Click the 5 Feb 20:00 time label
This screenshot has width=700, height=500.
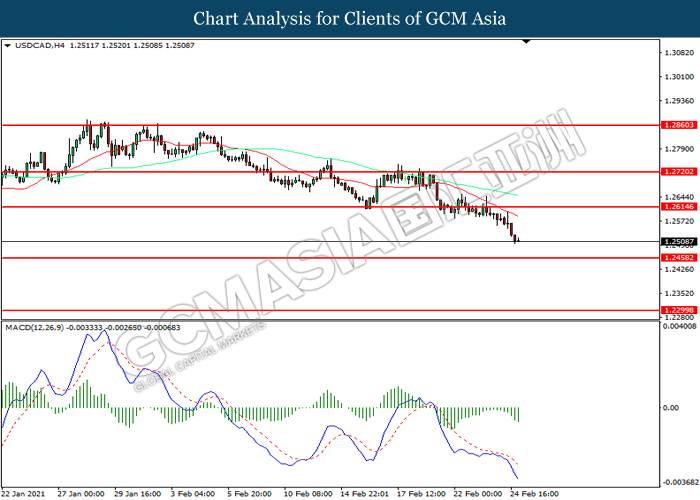pyautogui.click(x=249, y=494)
